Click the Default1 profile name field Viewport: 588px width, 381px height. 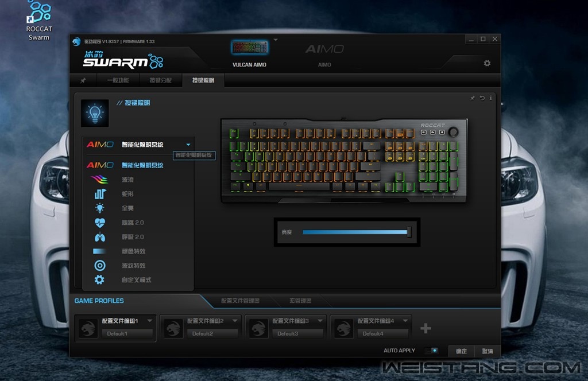pos(127,333)
